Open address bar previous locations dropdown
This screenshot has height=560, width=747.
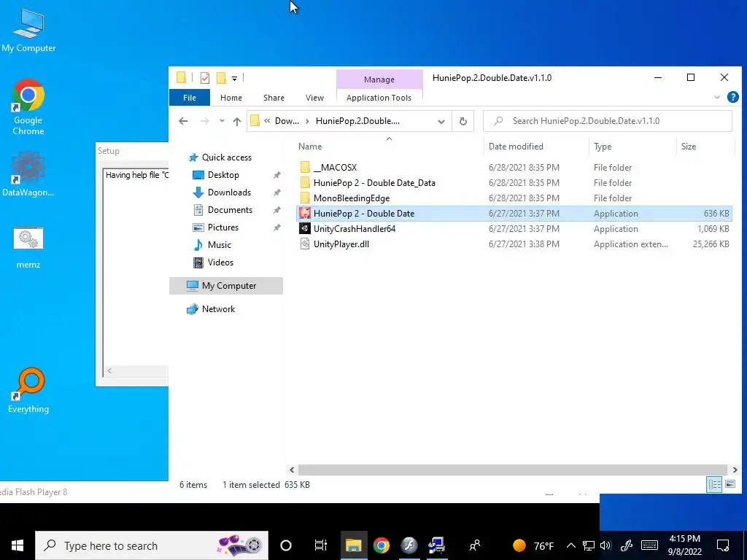point(441,122)
